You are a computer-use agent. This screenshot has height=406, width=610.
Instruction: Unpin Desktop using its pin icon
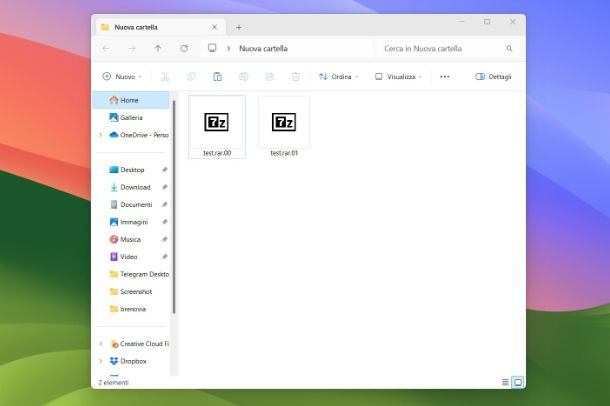[x=165, y=170]
